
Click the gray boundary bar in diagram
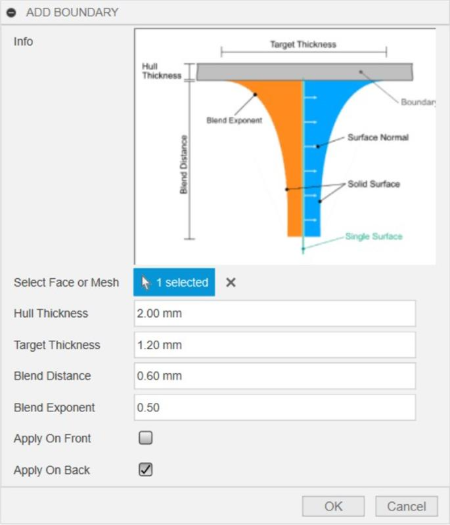(304, 72)
